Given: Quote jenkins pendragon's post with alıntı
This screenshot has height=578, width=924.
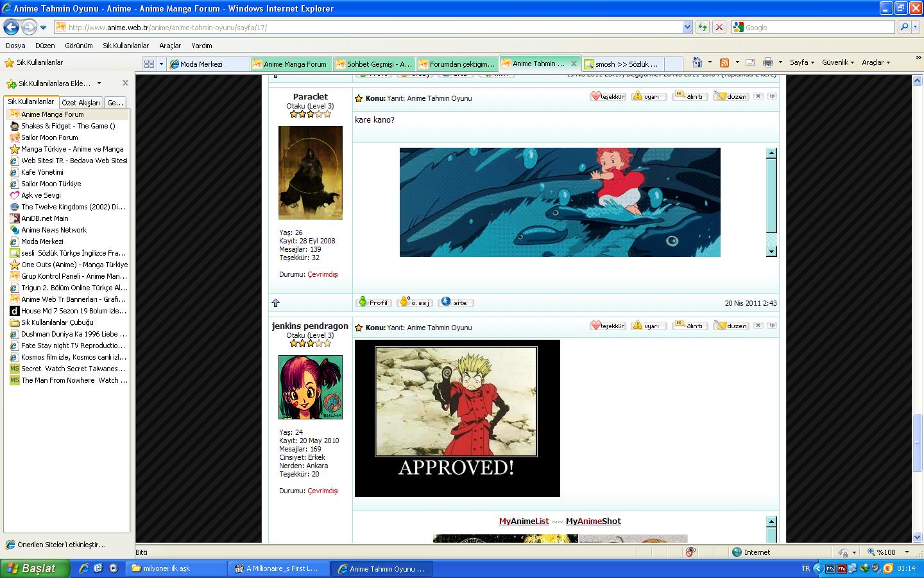Looking at the screenshot, I should 690,326.
